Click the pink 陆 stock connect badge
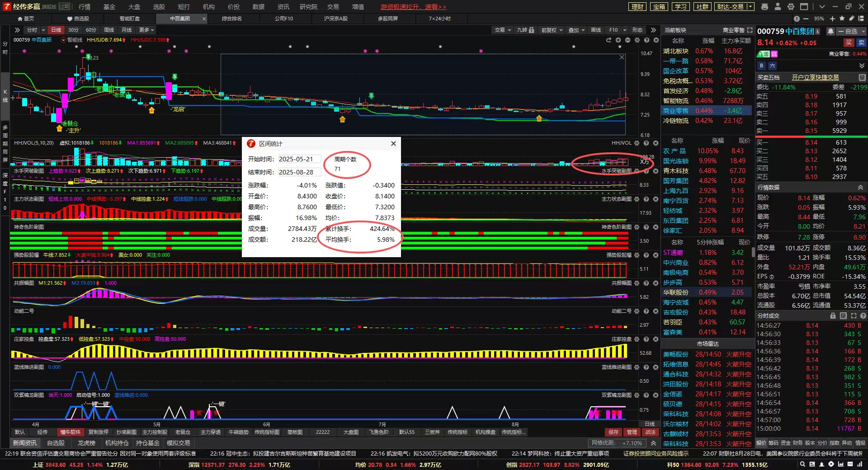The width and height of the screenshot is (868, 470). coord(774,54)
